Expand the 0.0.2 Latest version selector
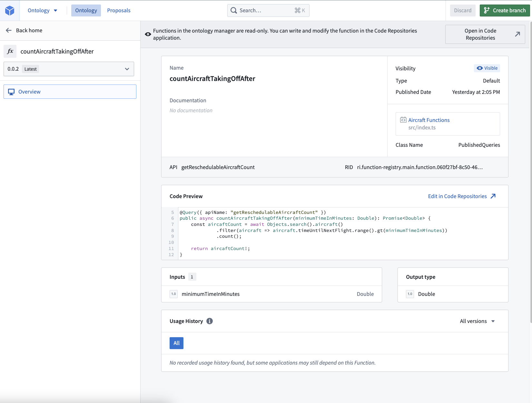The image size is (532, 403). pyautogui.click(x=69, y=69)
